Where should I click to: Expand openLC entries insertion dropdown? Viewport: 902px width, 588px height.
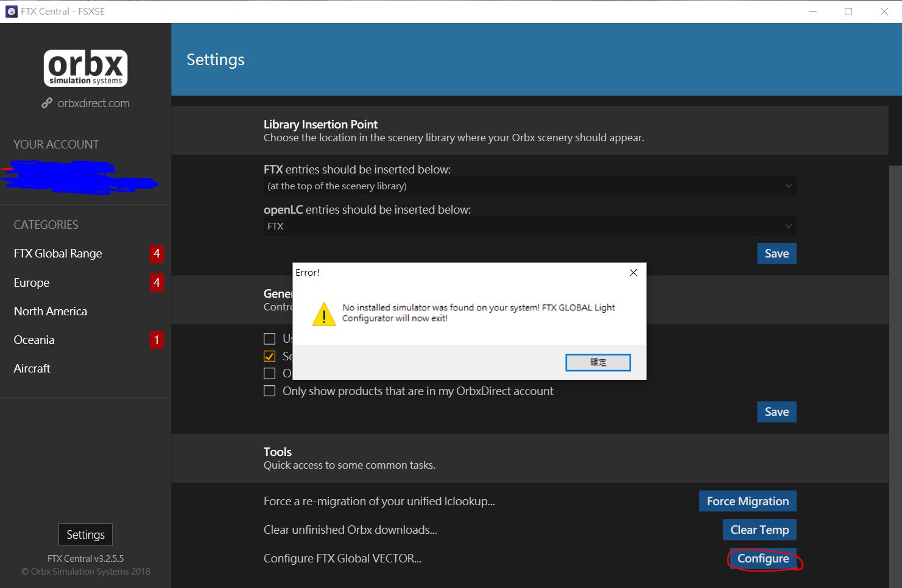(x=530, y=226)
